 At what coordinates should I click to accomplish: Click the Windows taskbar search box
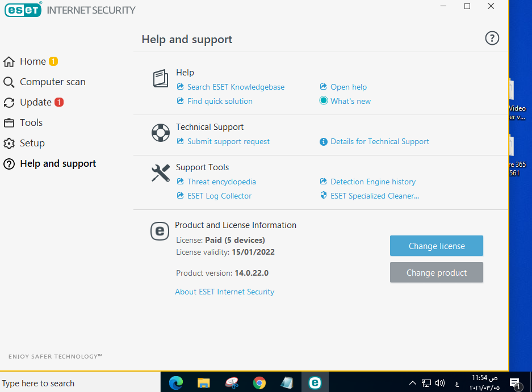click(x=80, y=383)
